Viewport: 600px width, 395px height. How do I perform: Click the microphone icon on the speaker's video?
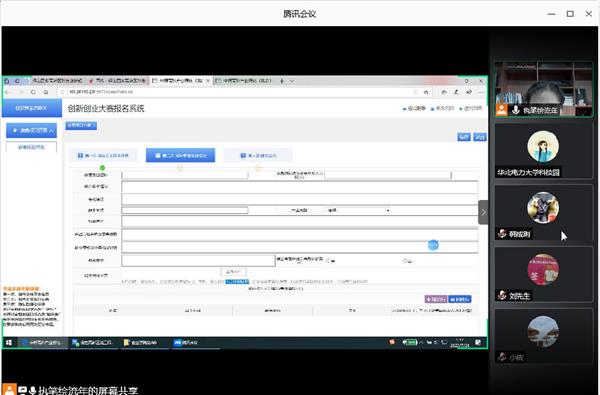point(515,110)
